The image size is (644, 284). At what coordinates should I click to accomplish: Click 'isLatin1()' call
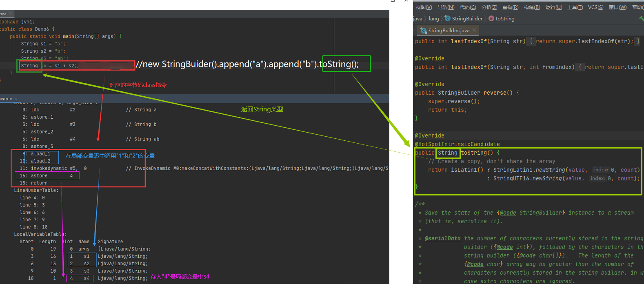(x=467, y=170)
